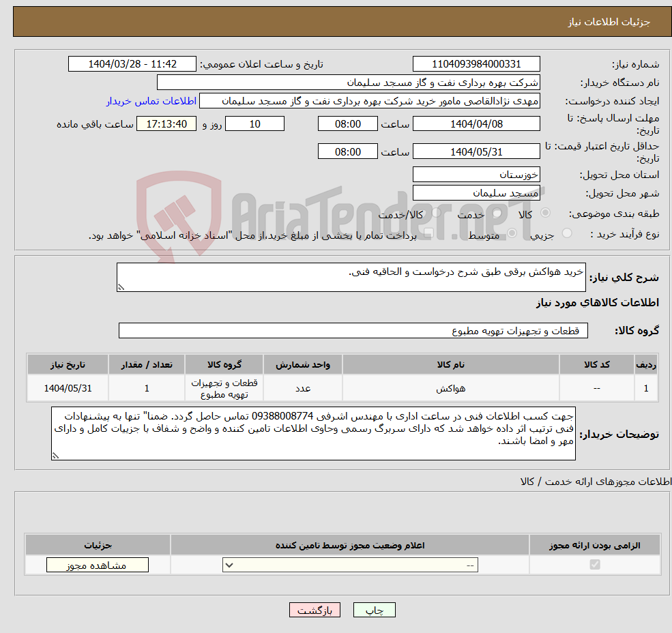Click the request creator name field

[x=369, y=101]
